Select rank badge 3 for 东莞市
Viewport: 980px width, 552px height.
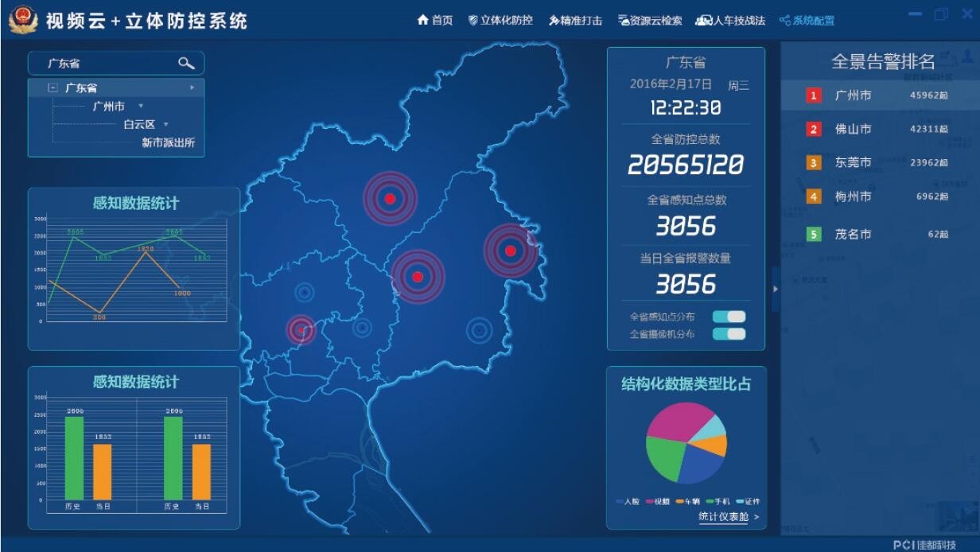814,162
